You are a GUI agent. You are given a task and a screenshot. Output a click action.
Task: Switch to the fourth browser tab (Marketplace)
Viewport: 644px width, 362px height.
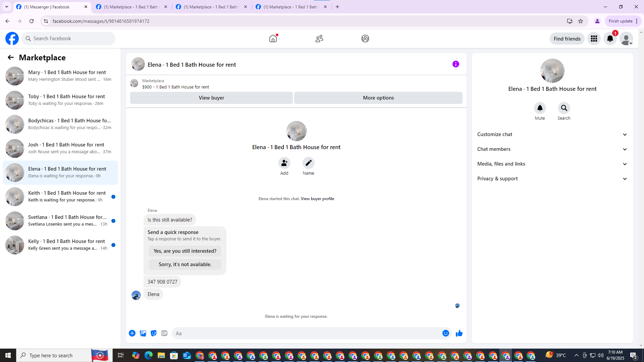[291, 7]
